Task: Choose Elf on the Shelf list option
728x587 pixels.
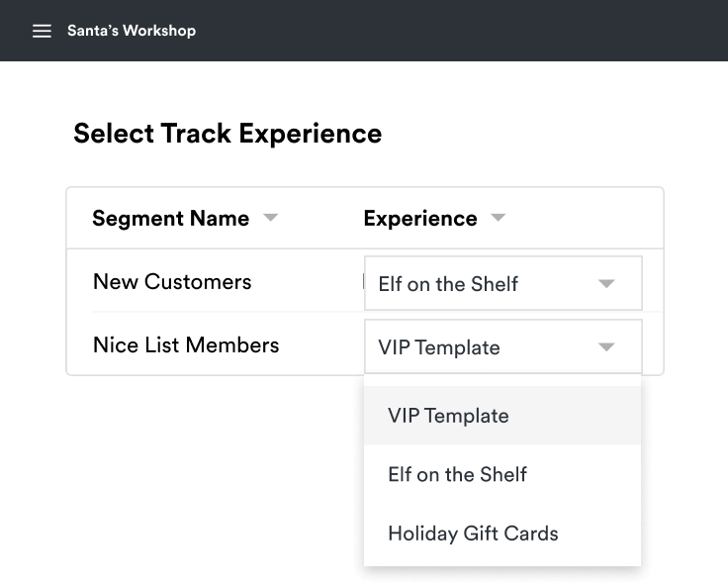Action: 457,475
